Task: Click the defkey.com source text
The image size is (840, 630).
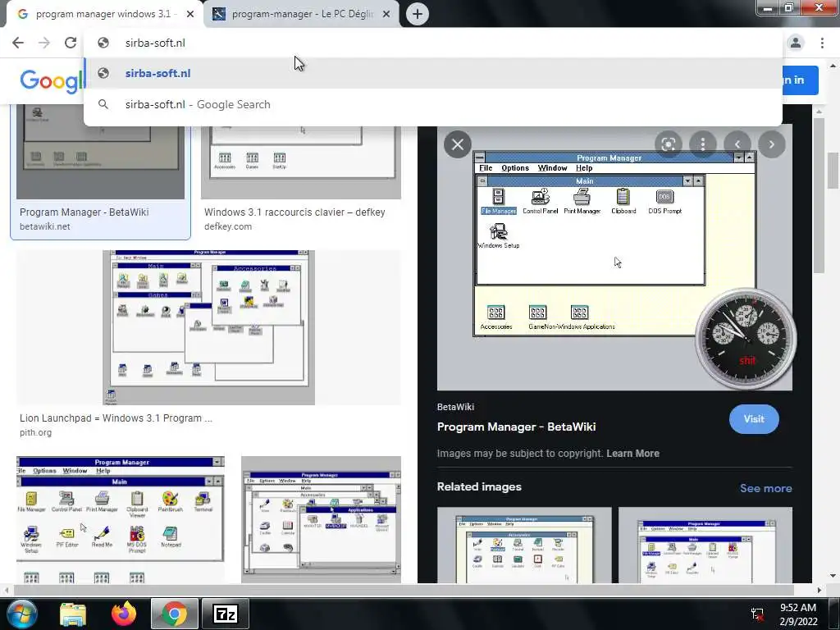Action: 228,226
